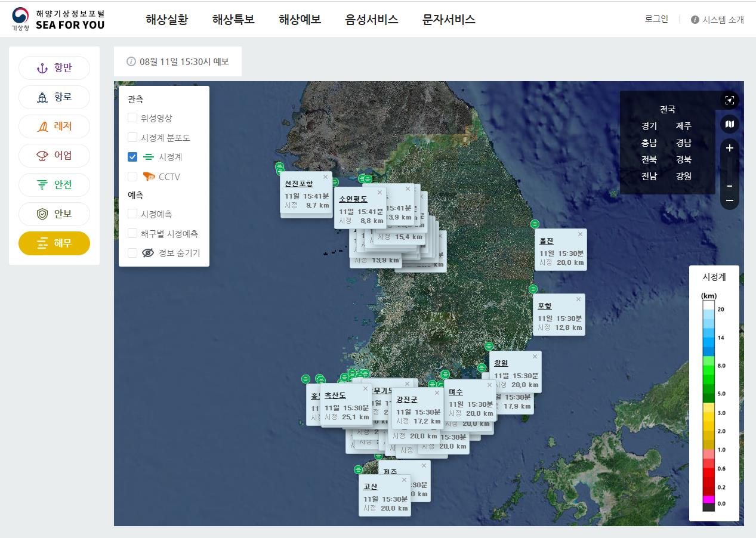Open the 문자서비스 menu
Image resolution: width=756 pixels, height=538 pixels.
[449, 19]
